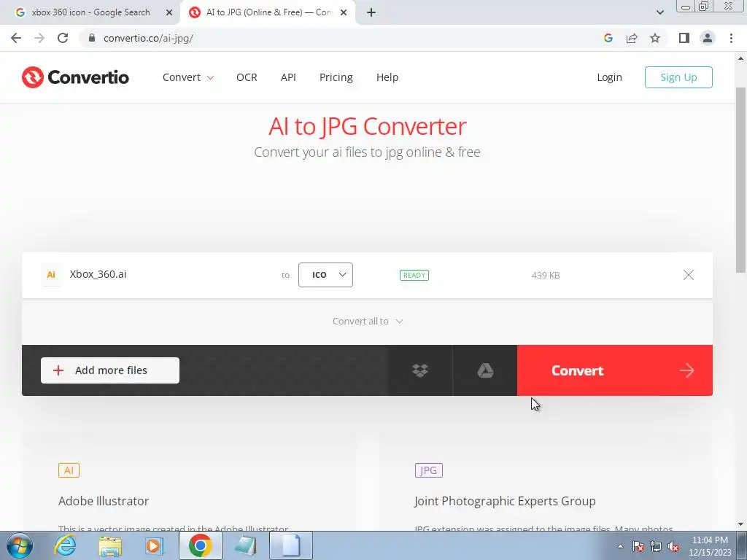Viewport: 747px width, 560px height.
Task: Click the Ai file type icon
Action: [51, 275]
